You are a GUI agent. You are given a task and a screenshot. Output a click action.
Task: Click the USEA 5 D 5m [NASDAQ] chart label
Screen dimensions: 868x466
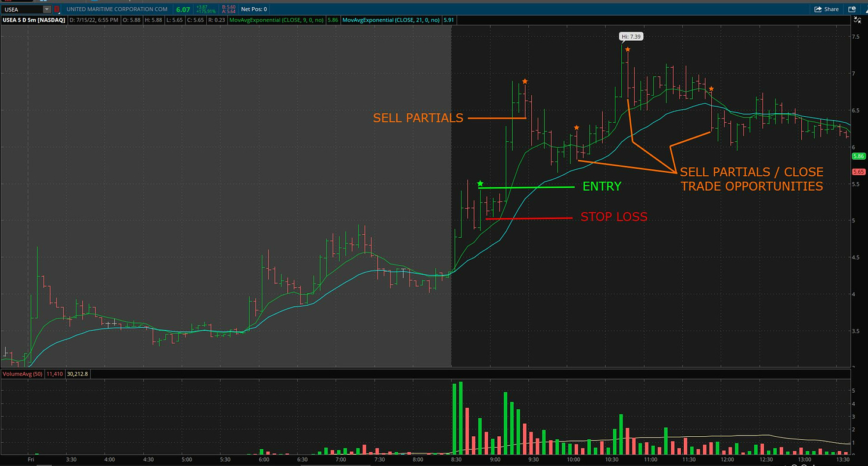pyautogui.click(x=33, y=20)
